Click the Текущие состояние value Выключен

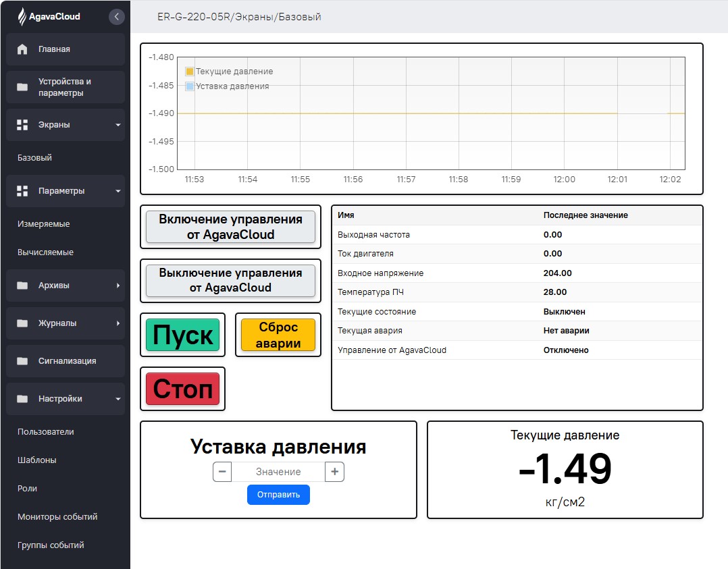click(564, 312)
